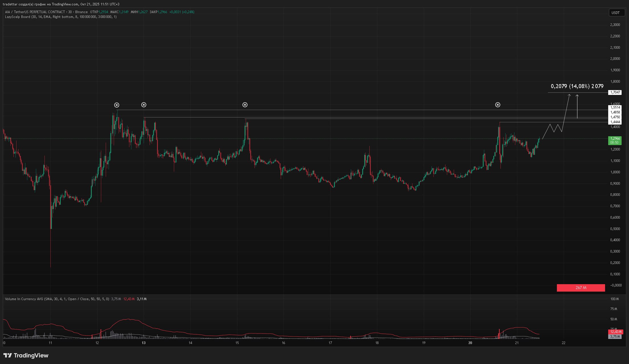Screen dimensions: 629x364
Task: Click the green current price label 1,2966
Action: (615, 140)
